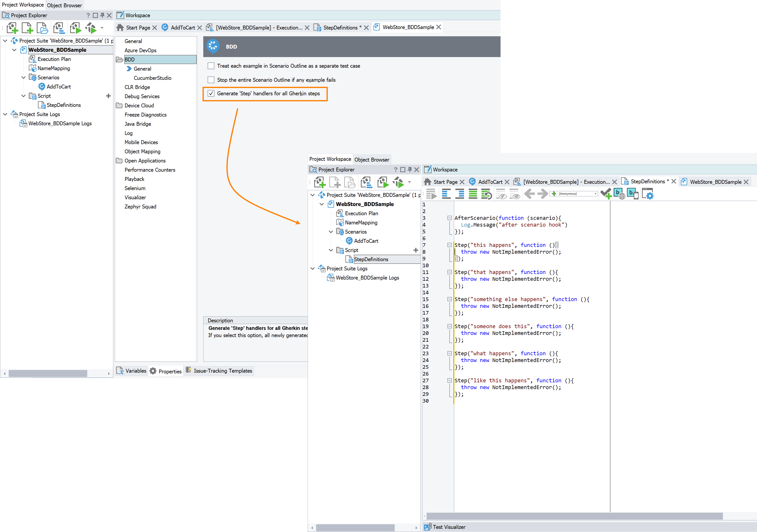The image size is (757, 532).
Task: Click the uncomment block icon with arrow
Action: tap(486, 194)
